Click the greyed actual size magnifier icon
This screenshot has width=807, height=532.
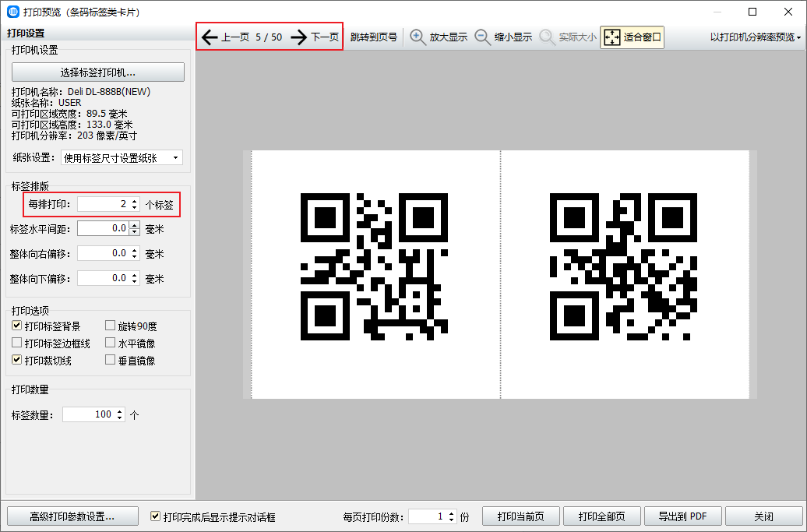[547, 37]
